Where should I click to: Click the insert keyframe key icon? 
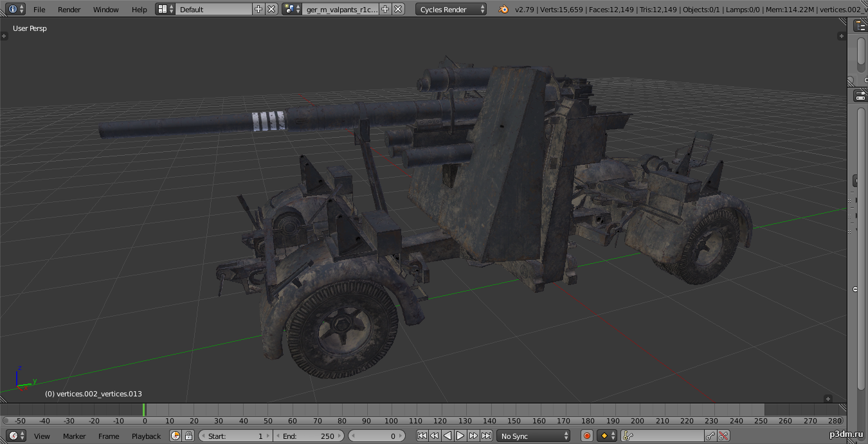coord(710,436)
